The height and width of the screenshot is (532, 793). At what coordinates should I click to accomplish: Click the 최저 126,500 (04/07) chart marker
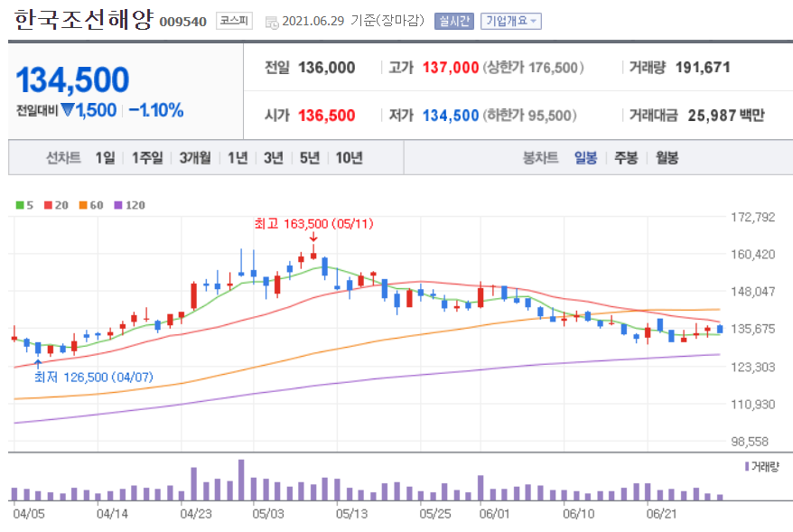pyautogui.click(x=94, y=378)
